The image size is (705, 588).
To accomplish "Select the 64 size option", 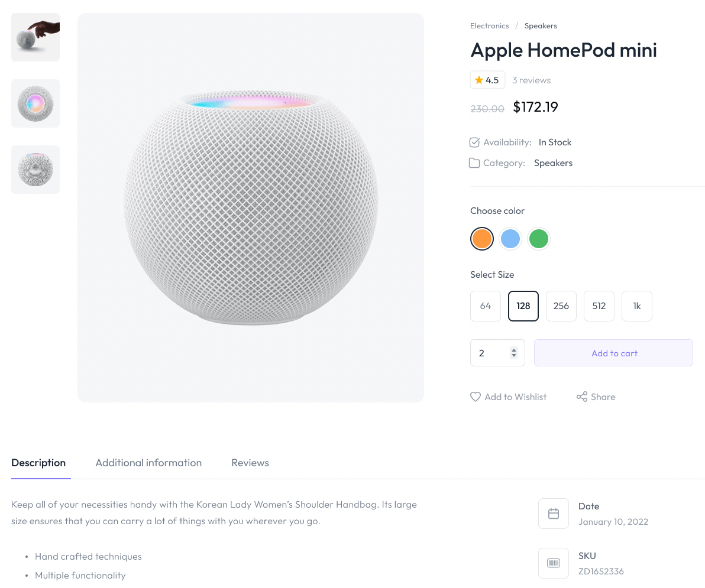I will pos(486,306).
